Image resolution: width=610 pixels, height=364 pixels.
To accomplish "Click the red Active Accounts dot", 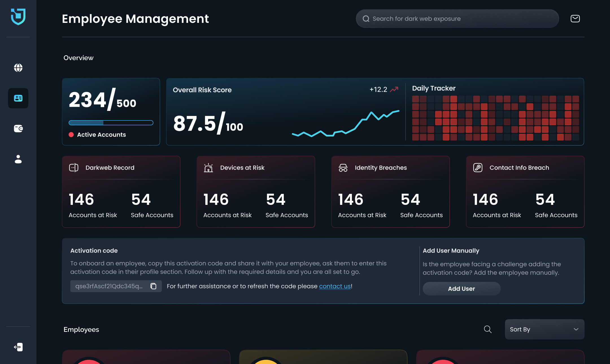I will 71,135.
